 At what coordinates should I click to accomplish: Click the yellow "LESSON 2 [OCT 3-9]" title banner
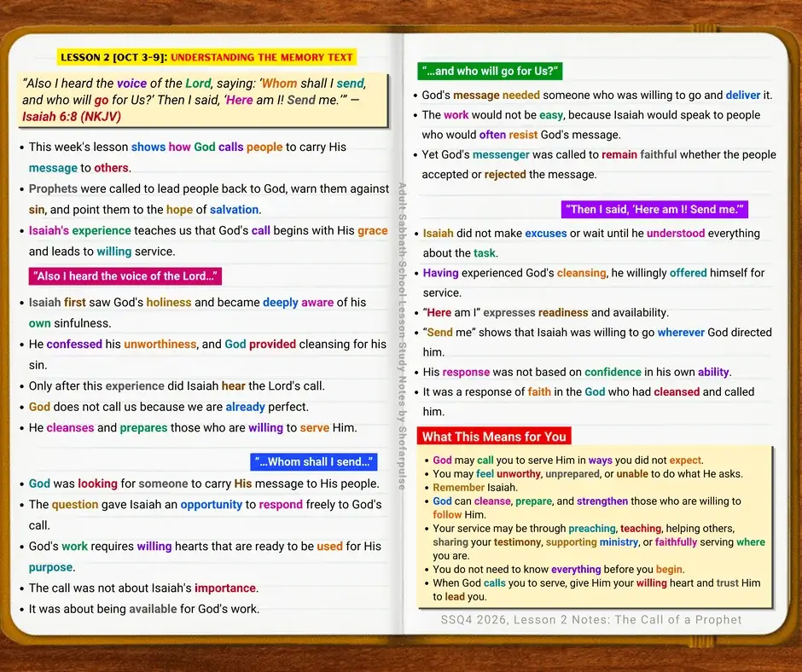pos(206,57)
